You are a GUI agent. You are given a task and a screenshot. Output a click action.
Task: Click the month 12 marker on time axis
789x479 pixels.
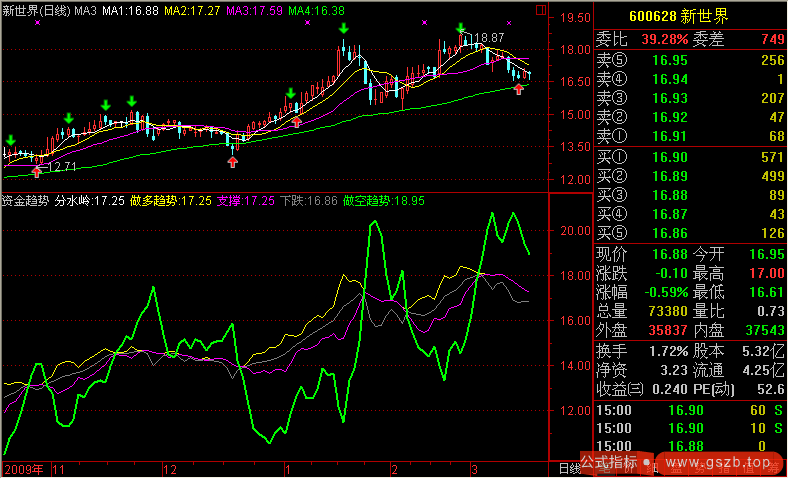(x=169, y=468)
